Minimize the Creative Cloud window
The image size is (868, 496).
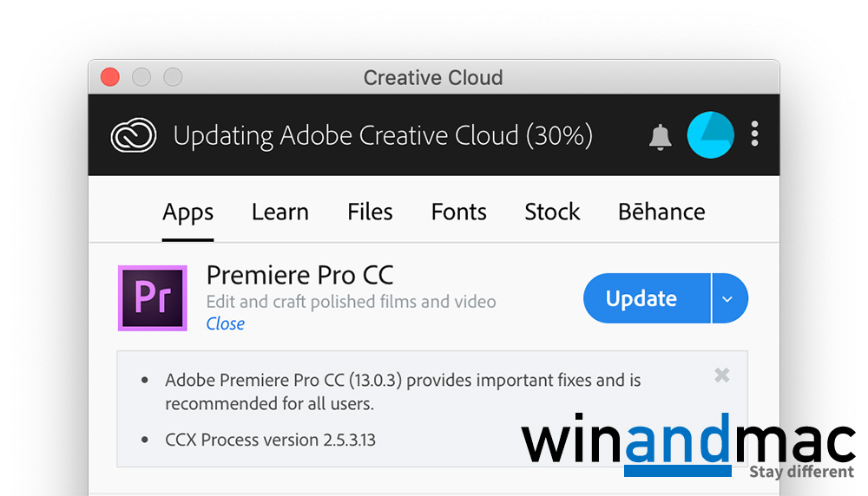141,77
